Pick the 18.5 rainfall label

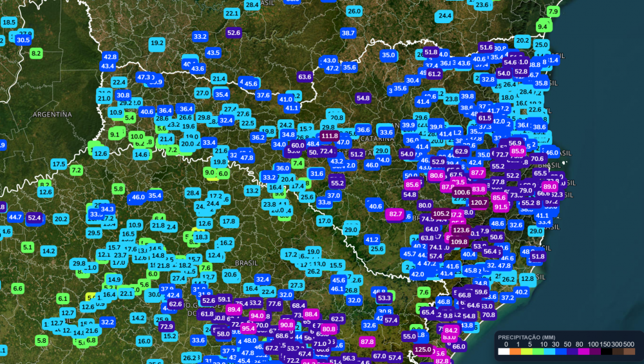click(8, 22)
